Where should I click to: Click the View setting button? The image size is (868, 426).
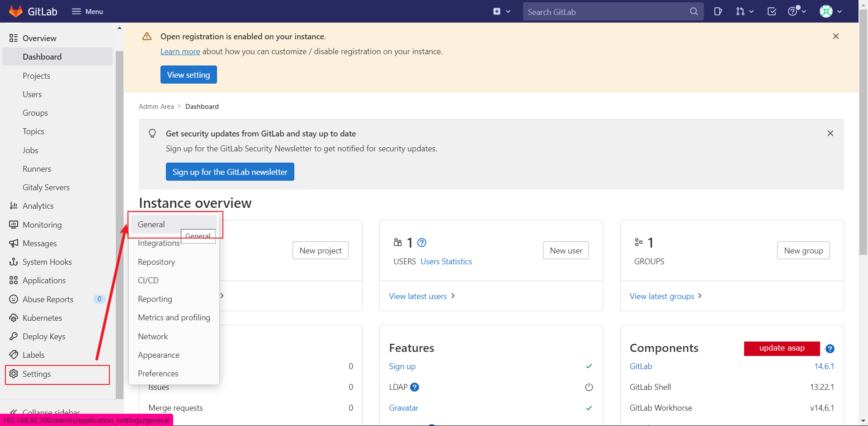point(189,75)
